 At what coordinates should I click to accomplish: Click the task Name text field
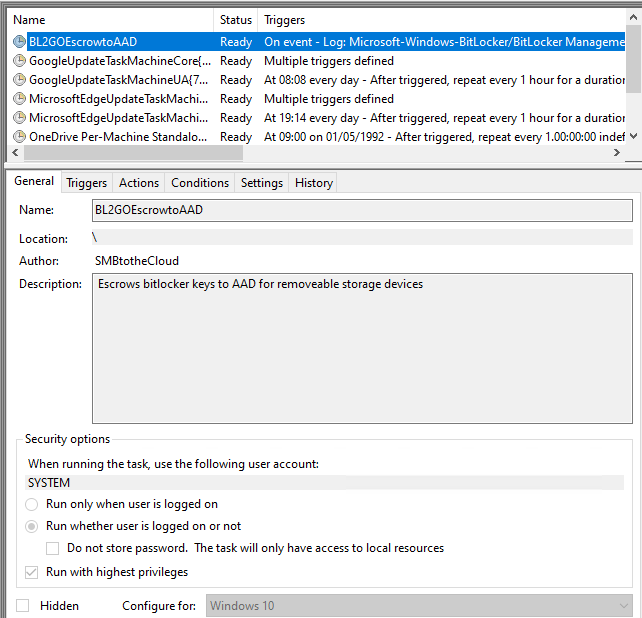click(361, 211)
